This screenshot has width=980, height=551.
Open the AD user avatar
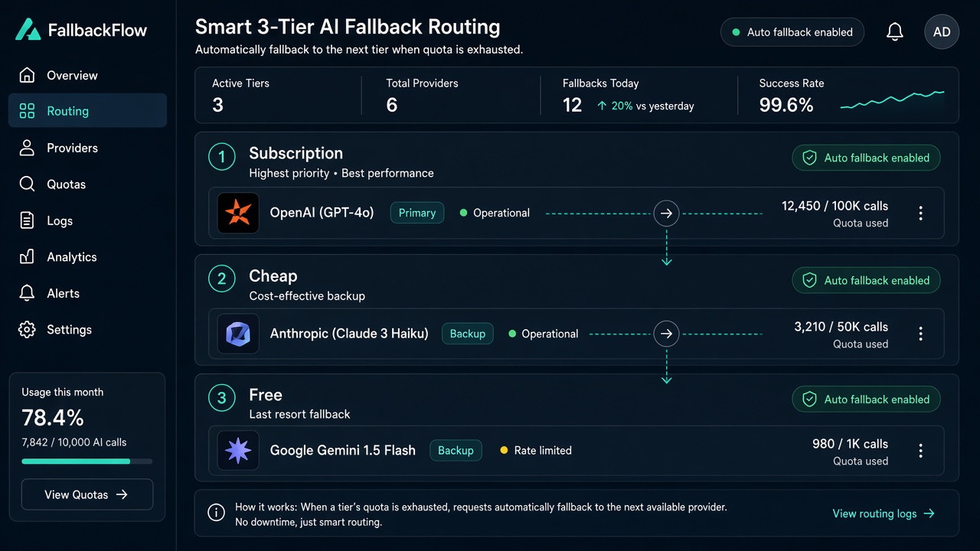click(x=942, y=32)
